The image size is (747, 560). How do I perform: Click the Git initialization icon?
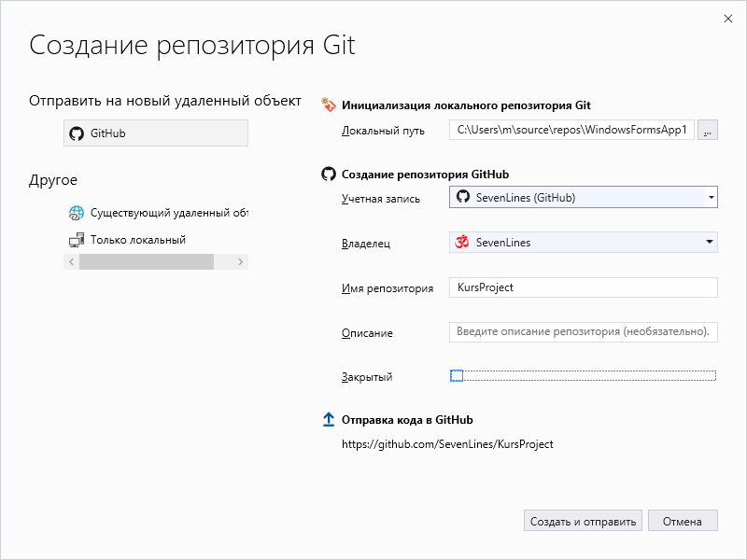[x=329, y=105]
